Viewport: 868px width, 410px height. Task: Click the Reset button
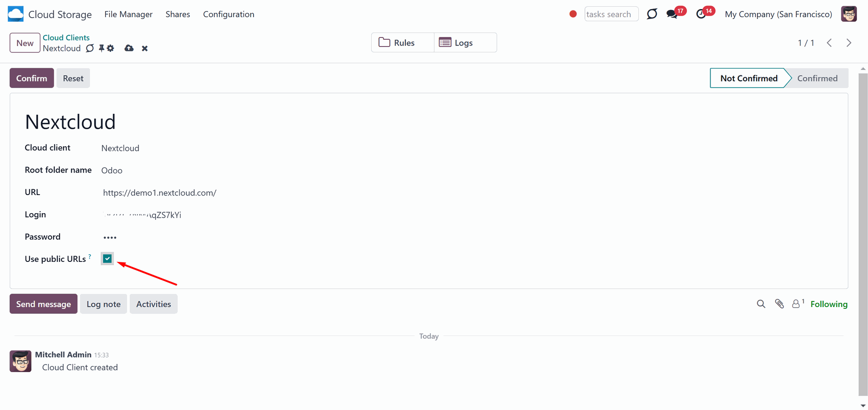coord(73,78)
